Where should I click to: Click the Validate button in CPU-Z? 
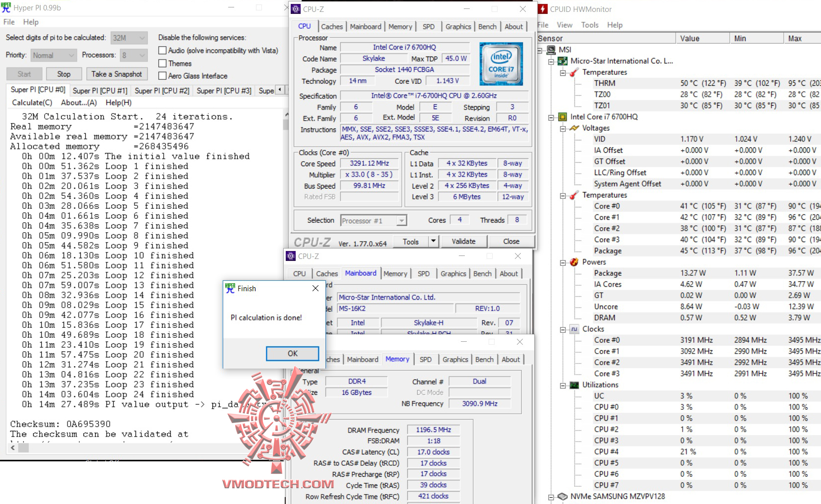[x=463, y=242]
